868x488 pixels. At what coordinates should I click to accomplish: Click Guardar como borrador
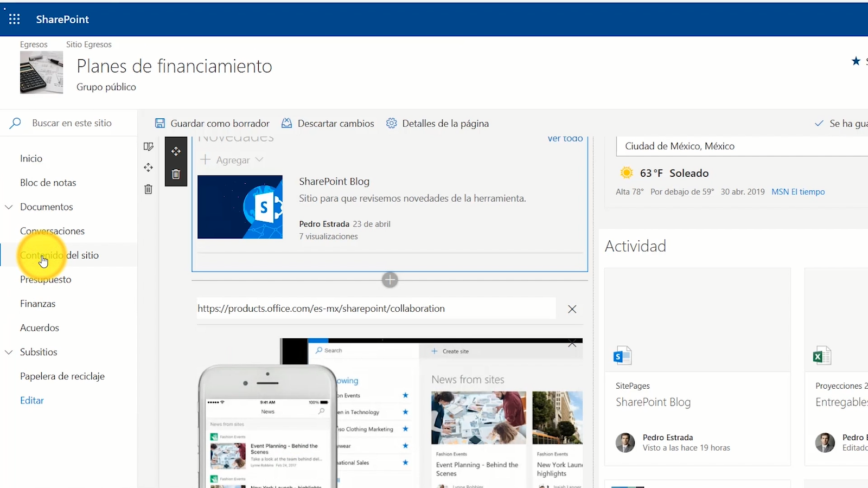220,123
